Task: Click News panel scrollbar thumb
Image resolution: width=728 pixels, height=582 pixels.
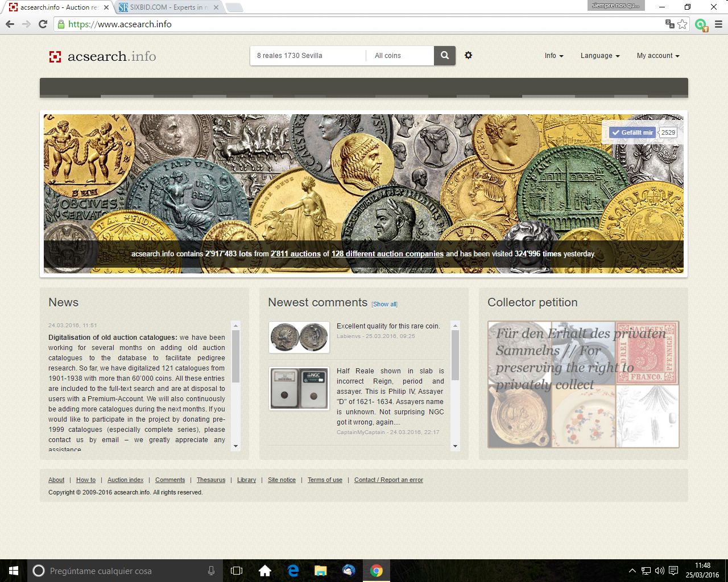Action: [x=236, y=356]
